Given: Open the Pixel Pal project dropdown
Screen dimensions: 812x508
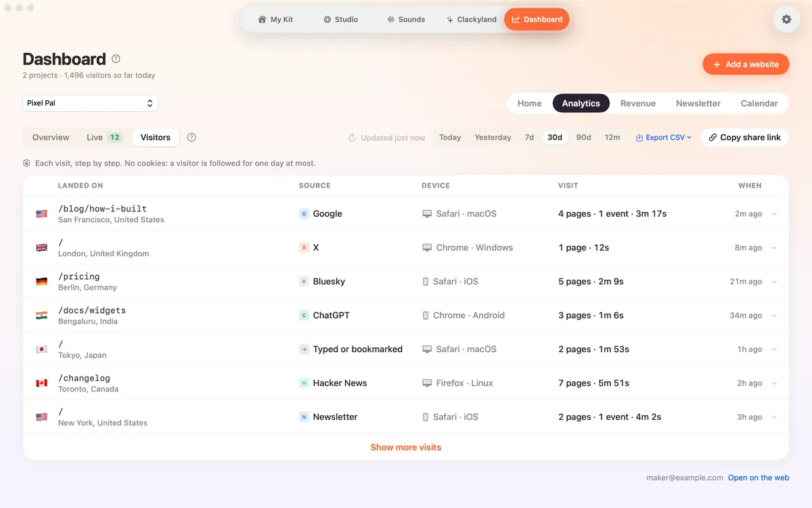Looking at the screenshot, I should (90, 103).
